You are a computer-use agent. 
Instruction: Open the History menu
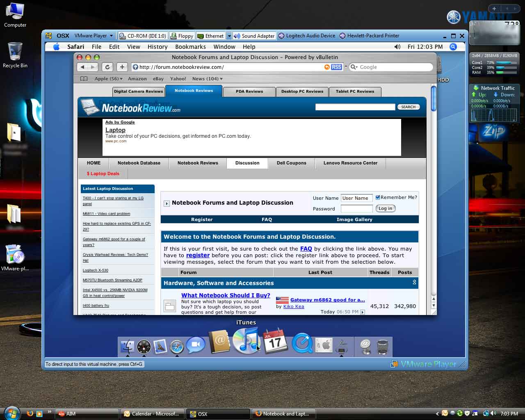click(157, 47)
